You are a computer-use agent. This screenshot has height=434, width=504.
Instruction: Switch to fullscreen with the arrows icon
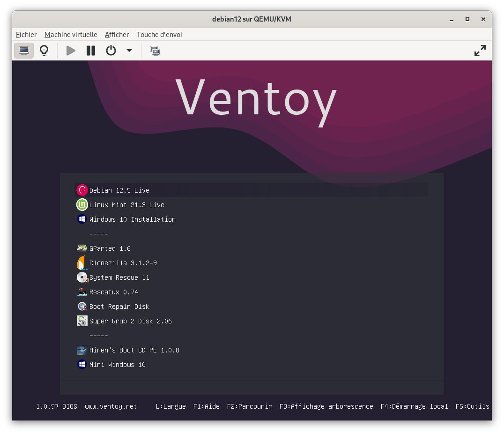(x=480, y=51)
